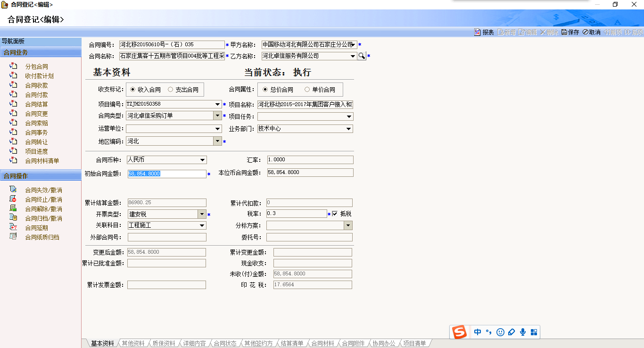Screen dimensions: 644x348
Task: Click 外部合同号 input field
Action: 167,237
